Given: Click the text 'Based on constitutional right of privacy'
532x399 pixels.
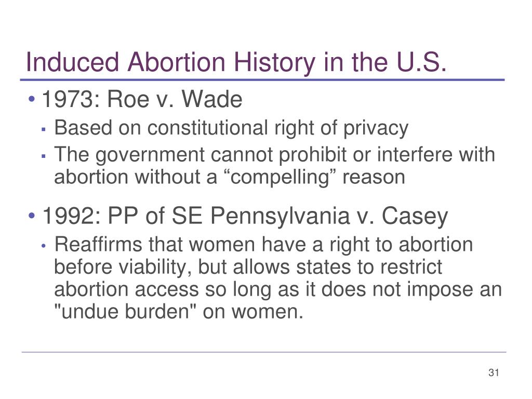Looking at the screenshot, I should pos(231,128).
